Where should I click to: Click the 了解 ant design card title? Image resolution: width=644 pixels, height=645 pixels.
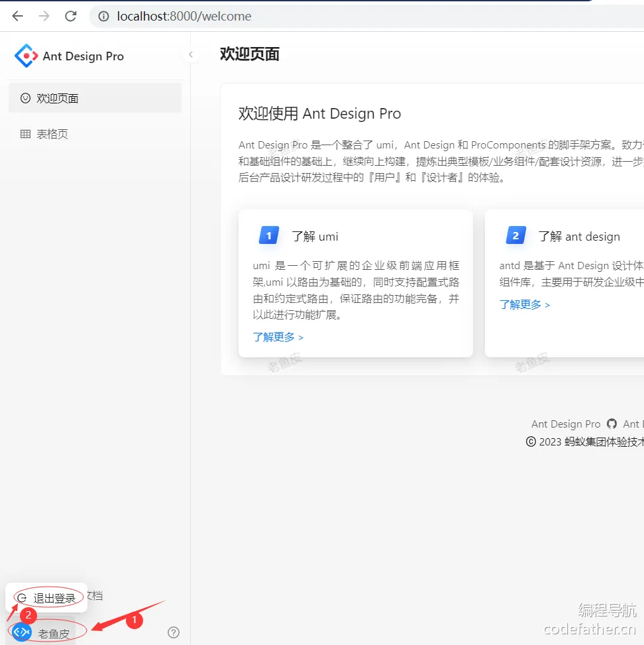pos(579,237)
